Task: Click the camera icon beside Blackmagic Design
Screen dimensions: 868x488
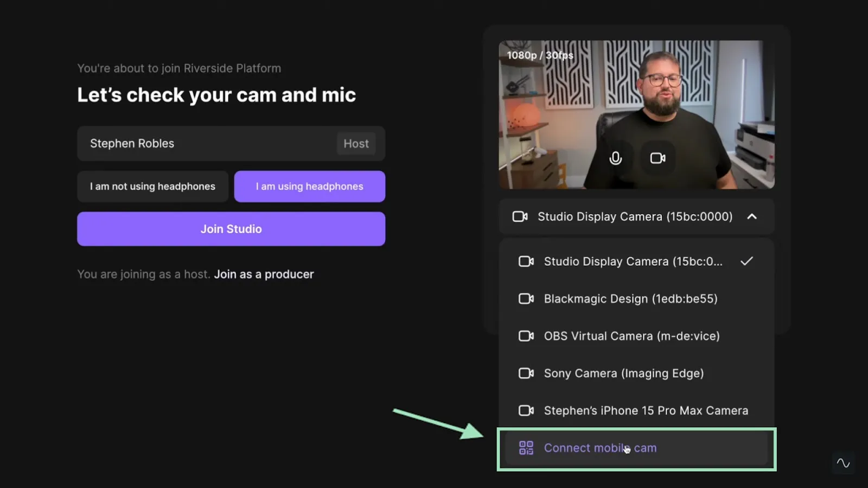Action: tap(526, 299)
